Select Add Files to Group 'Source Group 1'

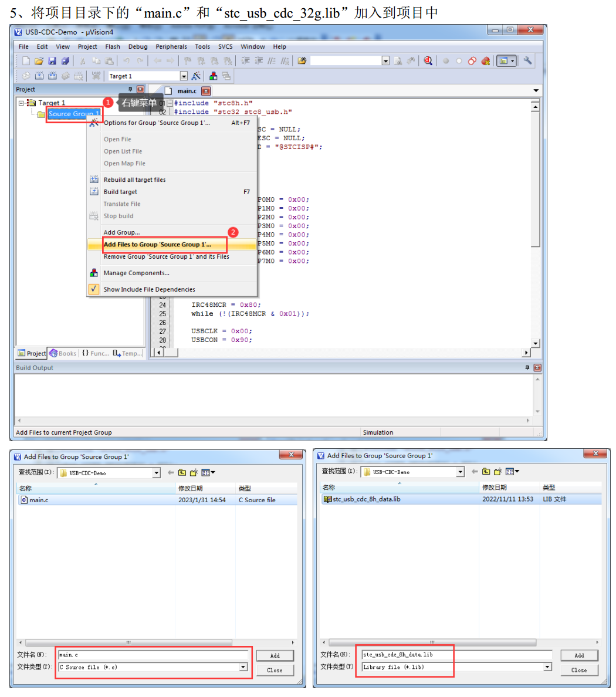pyautogui.click(x=172, y=245)
